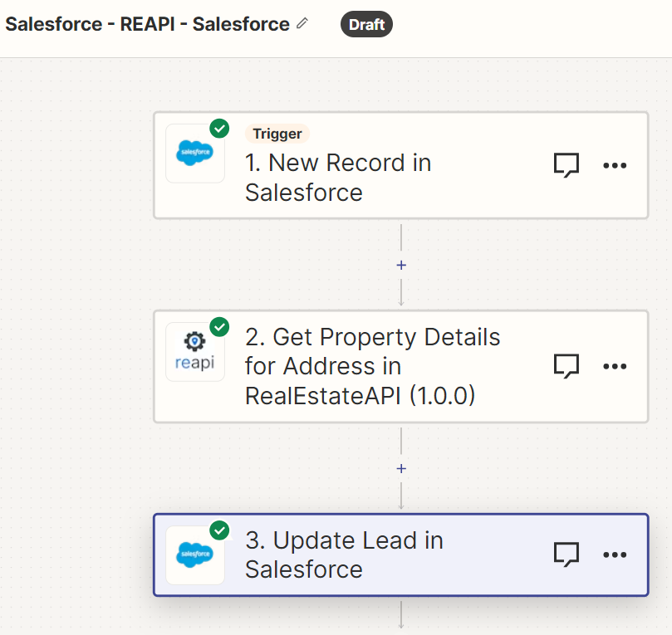Open three-dot menu for RealEstateAPI step
Viewport: 672px width, 635px height.
tap(615, 366)
